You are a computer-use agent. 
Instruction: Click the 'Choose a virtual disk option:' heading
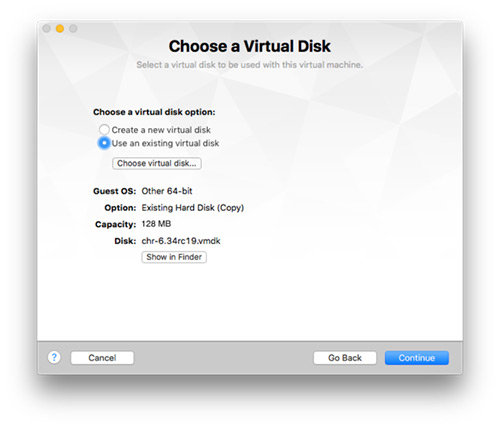pos(154,112)
